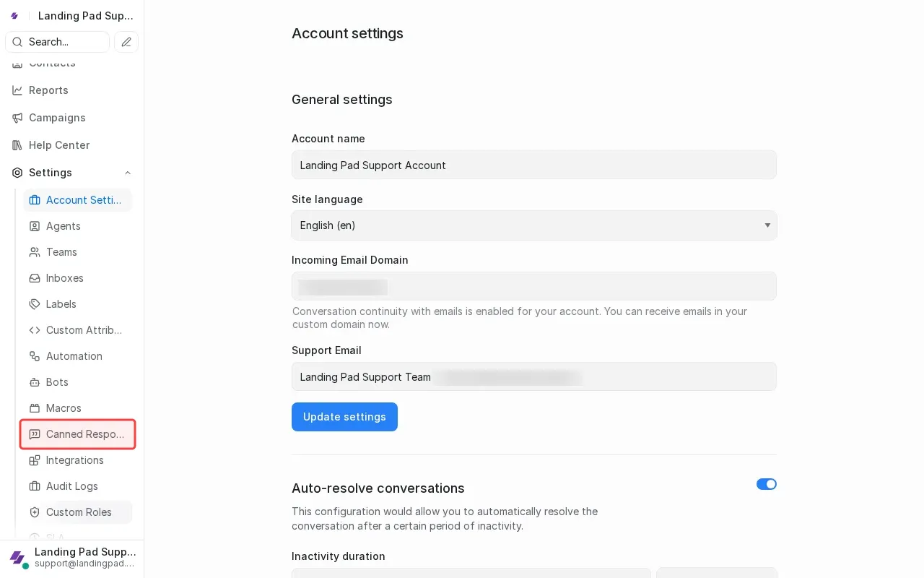Open the Automation settings icon

tap(35, 356)
